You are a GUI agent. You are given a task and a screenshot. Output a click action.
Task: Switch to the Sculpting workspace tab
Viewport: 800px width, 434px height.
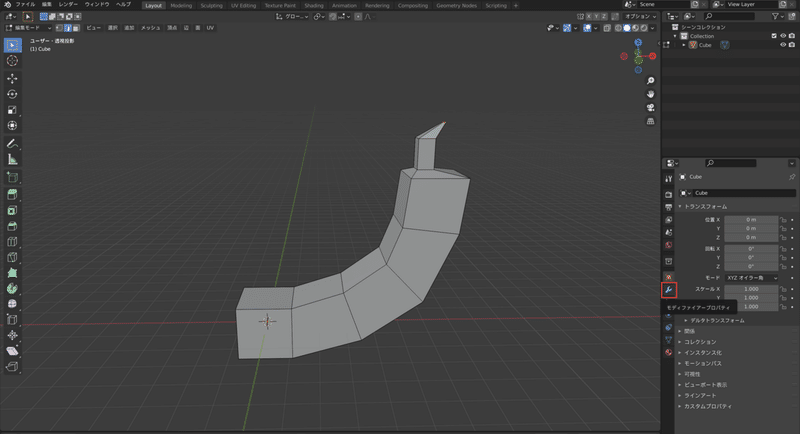click(x=212, y=5)
